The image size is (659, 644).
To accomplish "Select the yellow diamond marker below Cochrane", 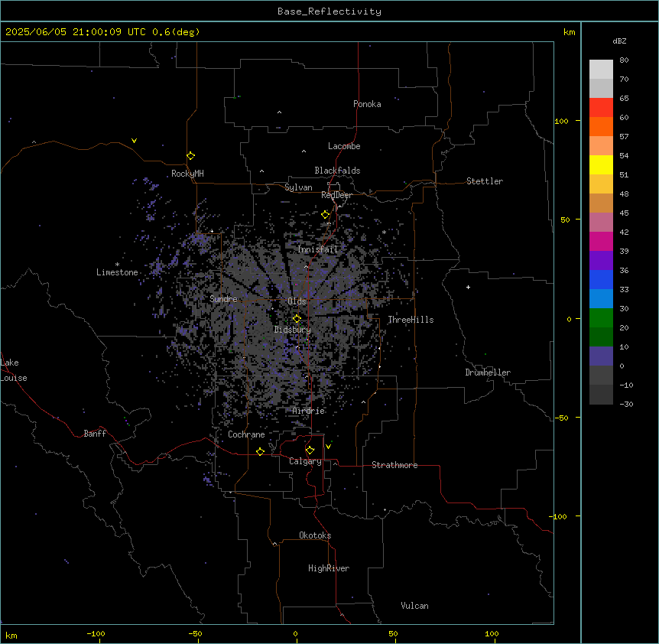I will (260, 451).
